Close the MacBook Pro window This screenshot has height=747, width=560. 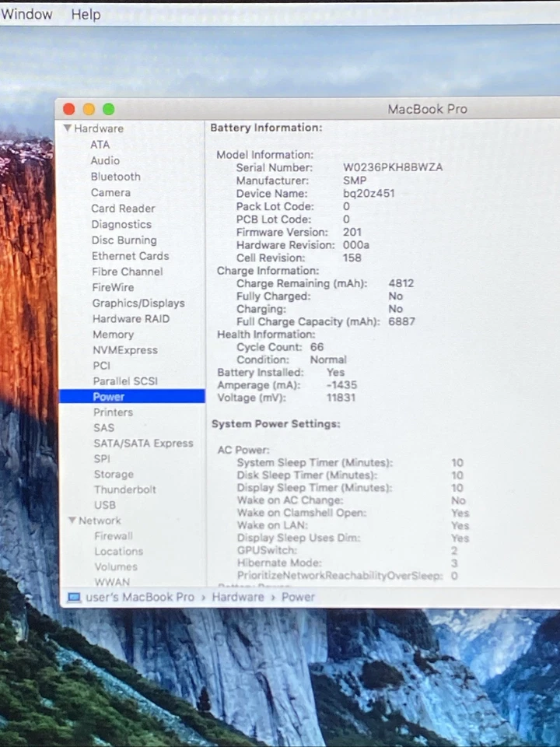click(69, 109)
